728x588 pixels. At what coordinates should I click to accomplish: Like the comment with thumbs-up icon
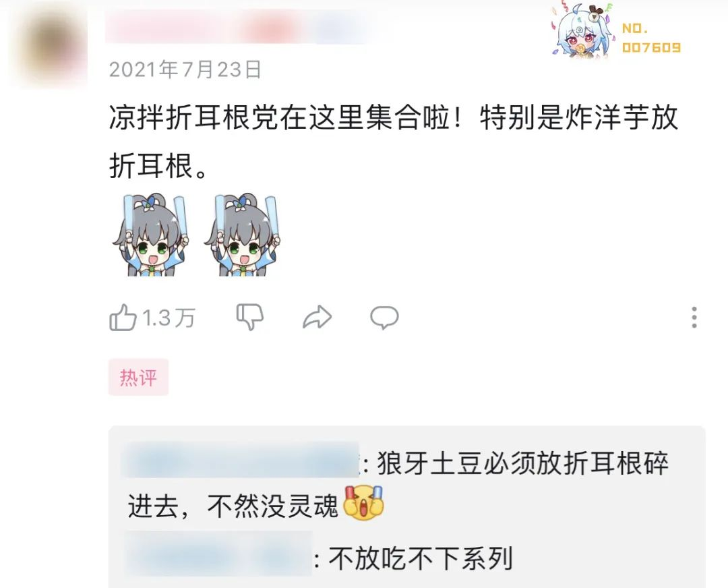point(123,318)
